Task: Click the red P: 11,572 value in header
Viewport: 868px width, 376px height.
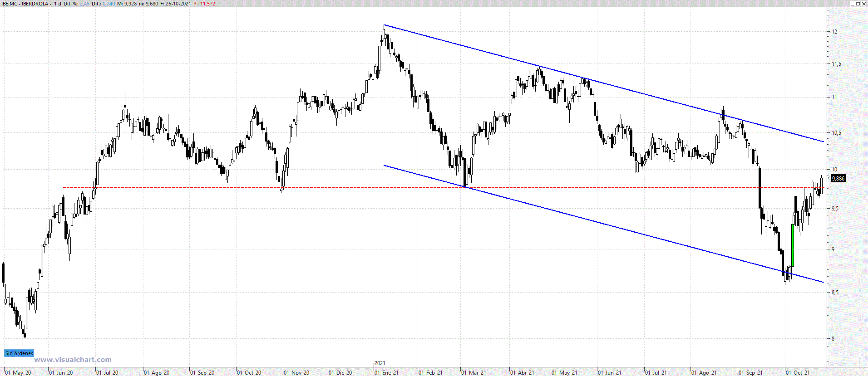Action: point(204,4)
